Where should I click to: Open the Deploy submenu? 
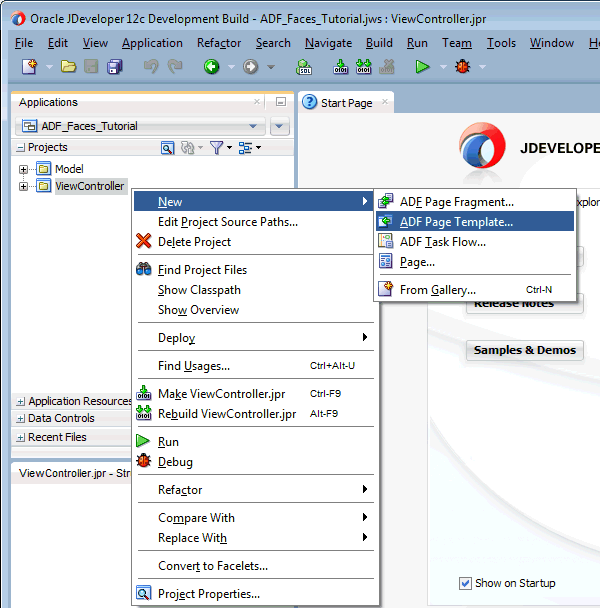click(x=254, y=338)
